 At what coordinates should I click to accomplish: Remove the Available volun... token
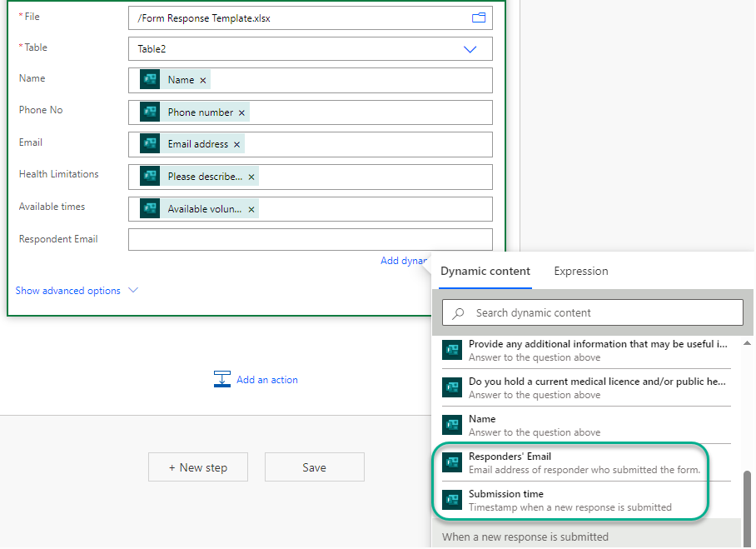click(251, 210)
